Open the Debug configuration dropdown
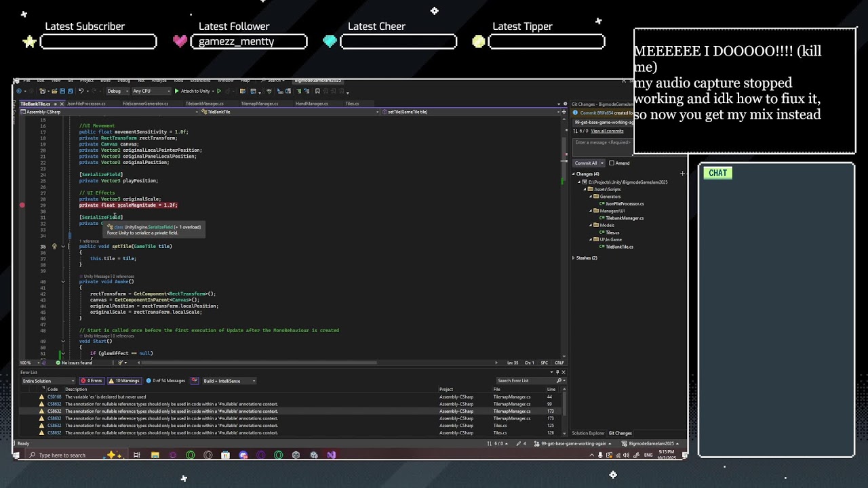Image resolution: width=868 pixels, height=488 pixels. (x=117, y=91)
